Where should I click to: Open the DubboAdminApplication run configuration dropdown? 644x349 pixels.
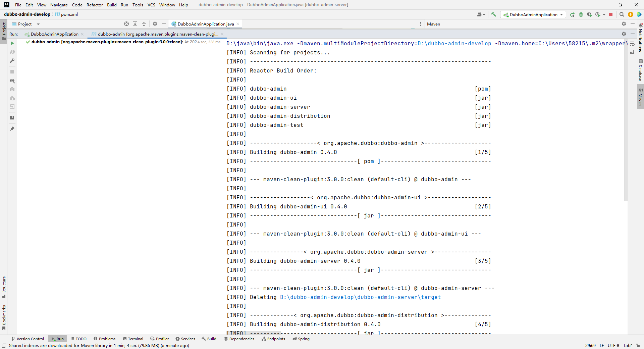(533, 14)
